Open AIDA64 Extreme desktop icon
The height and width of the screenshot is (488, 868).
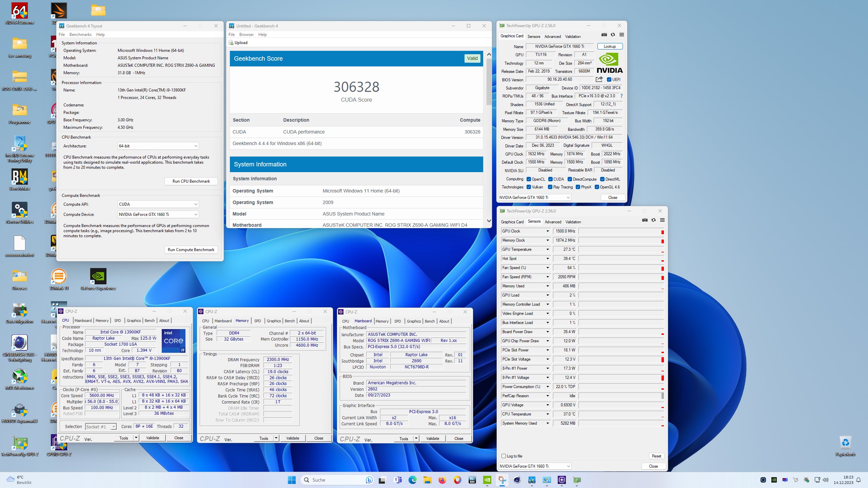(19, 14)
